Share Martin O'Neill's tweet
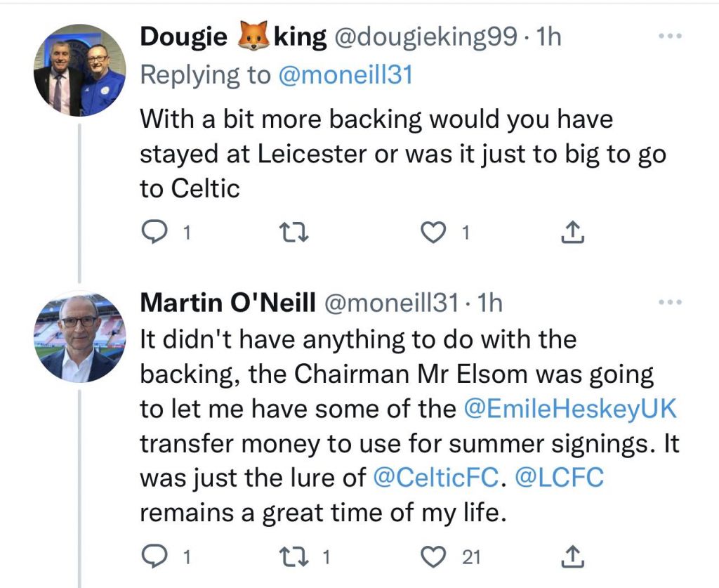Viewport: 719px width, 588px height. [x=574, y=557]
